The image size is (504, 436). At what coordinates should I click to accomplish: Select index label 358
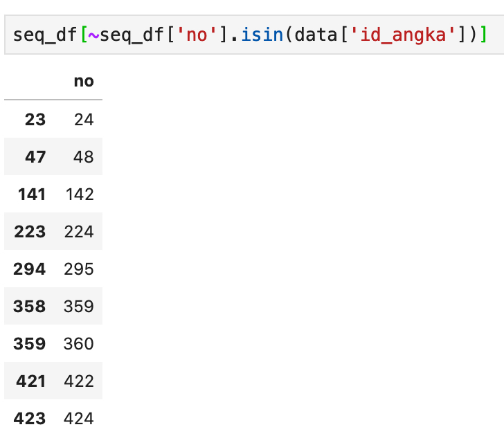(29, 306)
